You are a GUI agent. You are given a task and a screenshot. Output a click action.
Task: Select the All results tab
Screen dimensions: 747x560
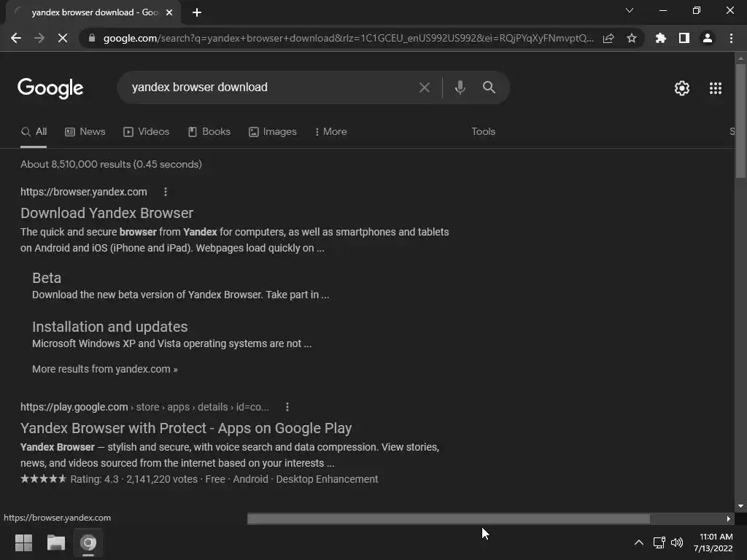click(x=34, y=132)
